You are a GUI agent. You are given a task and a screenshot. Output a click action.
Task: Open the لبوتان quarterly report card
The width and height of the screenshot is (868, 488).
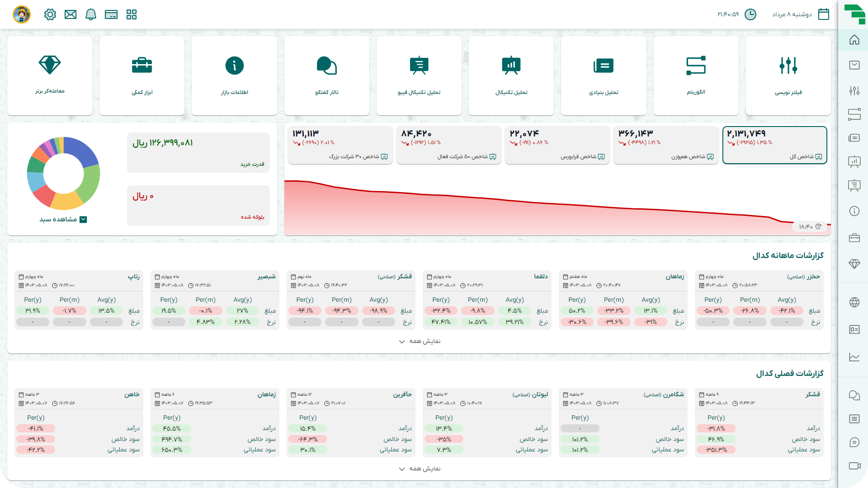487,422
